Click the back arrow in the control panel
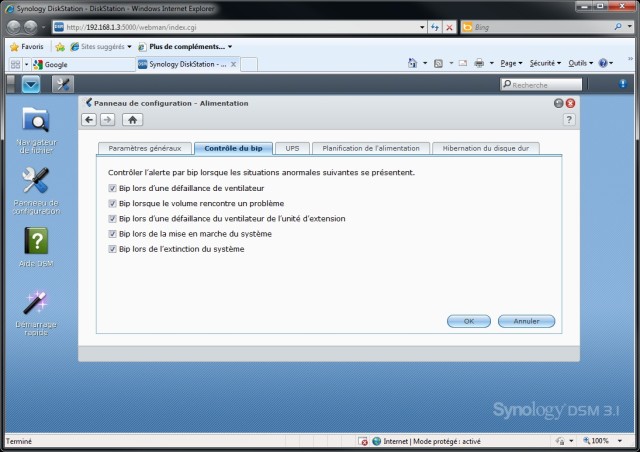 [x=89, y=120]
